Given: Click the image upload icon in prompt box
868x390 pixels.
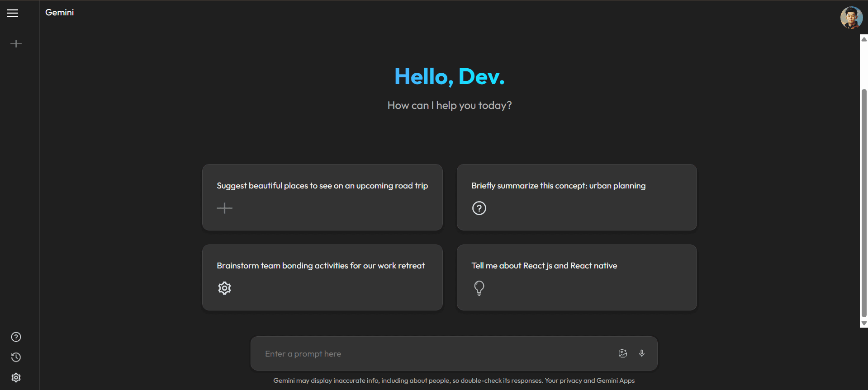Looking at the screenshot, I should tap(623, 353).
